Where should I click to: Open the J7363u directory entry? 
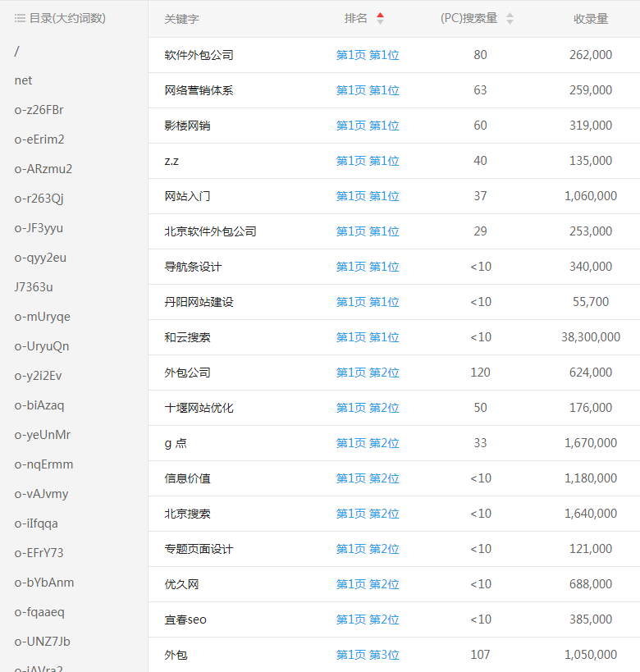[34, 287]
